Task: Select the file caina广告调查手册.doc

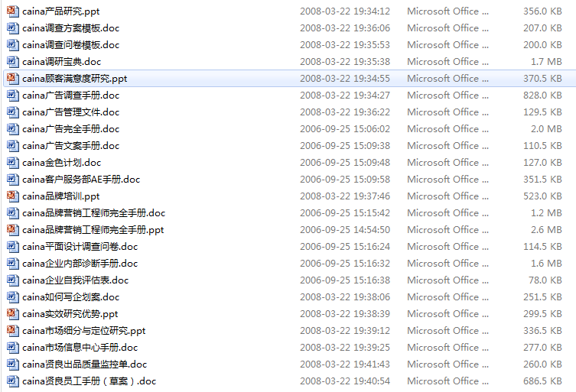Action: point(70,96)
